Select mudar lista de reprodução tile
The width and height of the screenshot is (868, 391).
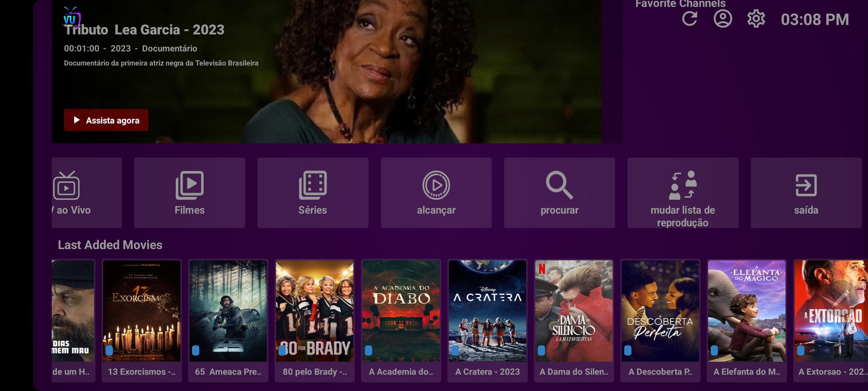(683, 193)
